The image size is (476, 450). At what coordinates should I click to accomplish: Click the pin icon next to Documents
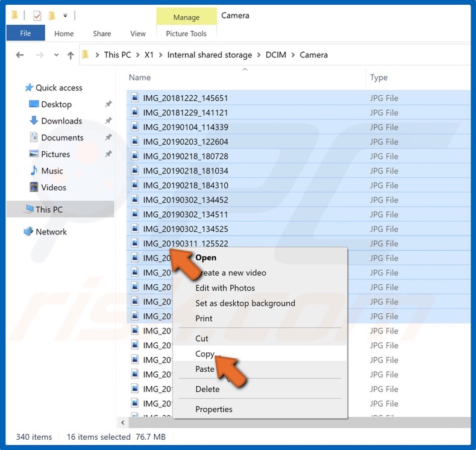[x=108, y=137]
